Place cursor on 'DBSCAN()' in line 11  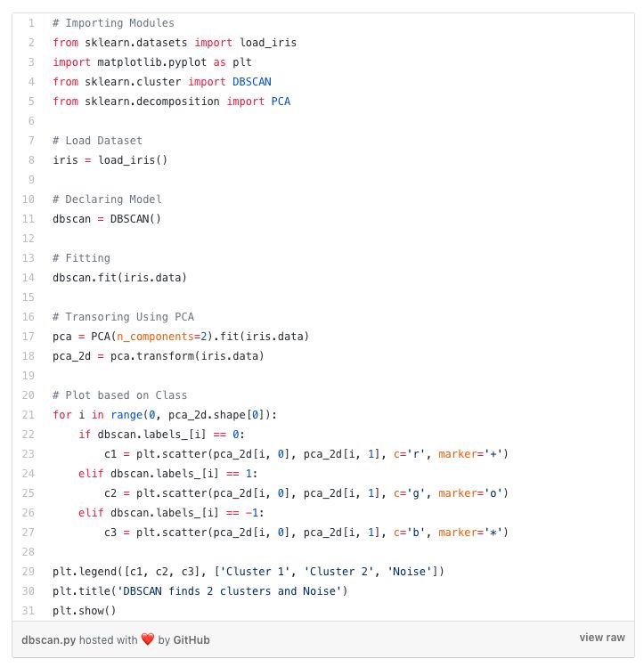[135, 219]
